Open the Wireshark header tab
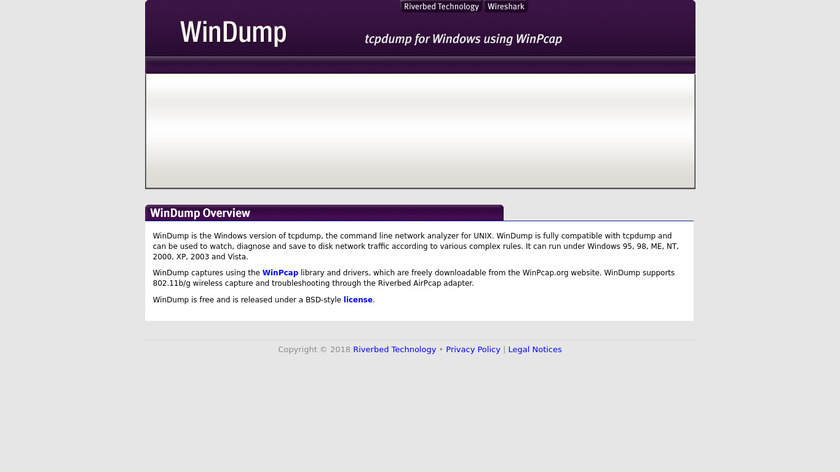 [506, 6]
